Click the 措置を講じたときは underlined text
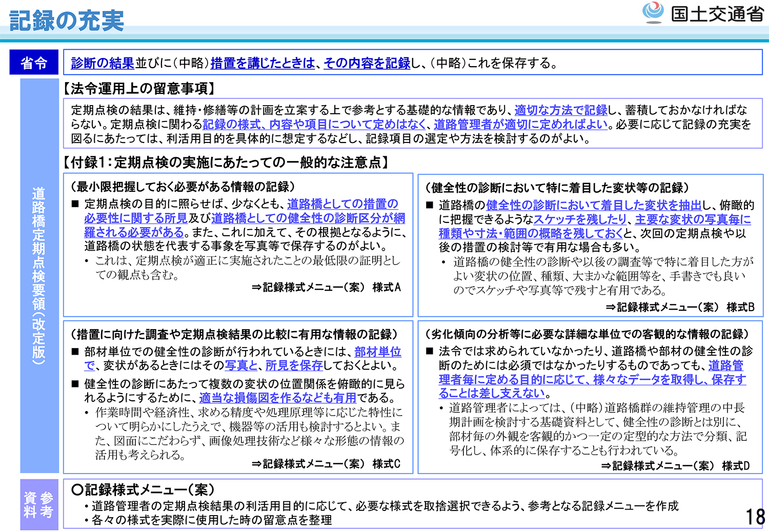The height and width of the screenshot is (532, 769). click(x=262, y=63)
